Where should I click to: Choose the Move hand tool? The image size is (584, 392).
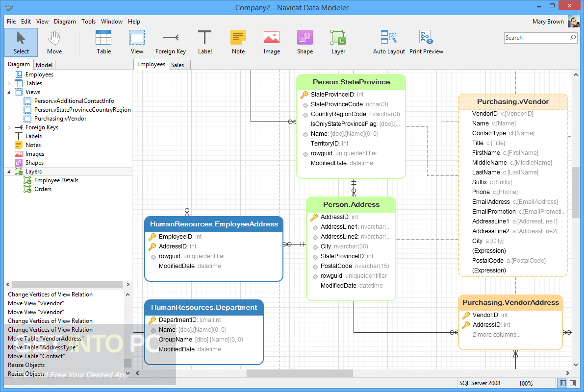[54, 43]
